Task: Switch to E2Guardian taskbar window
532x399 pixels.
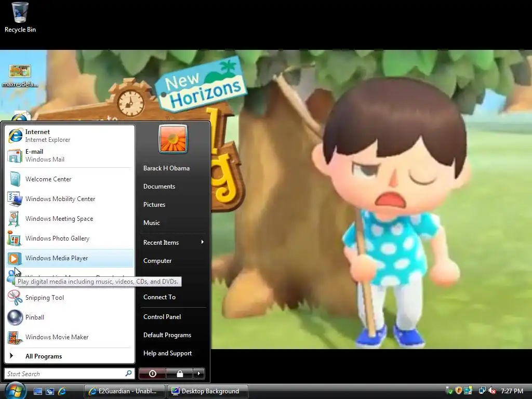Action: coord(124,391)
